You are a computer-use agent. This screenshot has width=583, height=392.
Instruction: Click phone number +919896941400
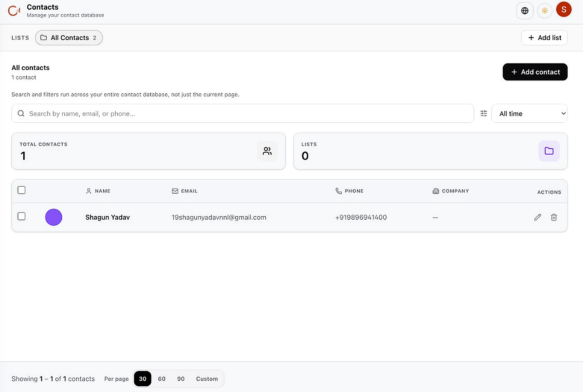click(361, 217)
